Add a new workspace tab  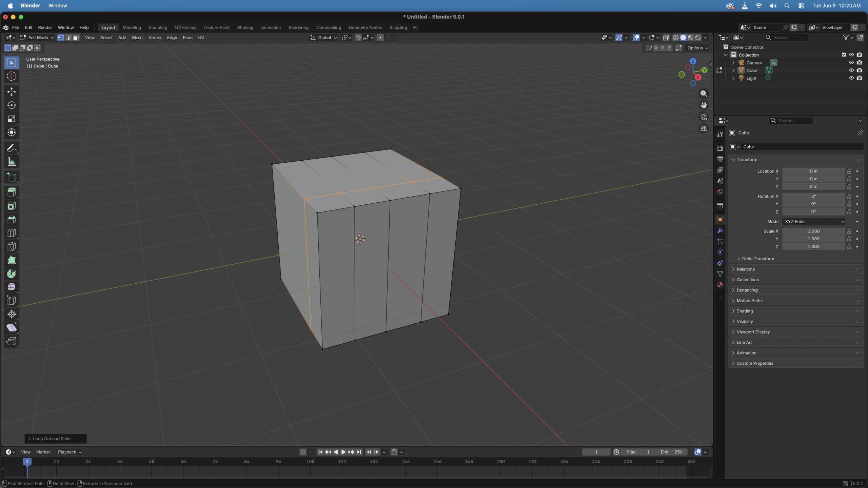(x=415, y=27)
